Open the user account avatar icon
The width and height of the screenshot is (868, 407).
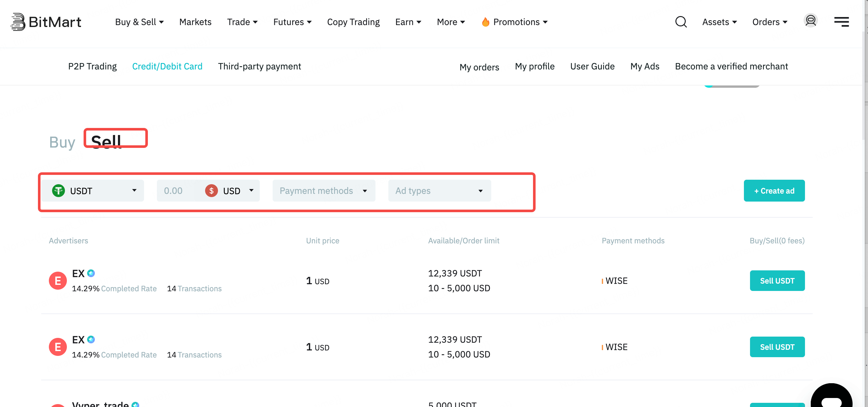click(810, 21)
